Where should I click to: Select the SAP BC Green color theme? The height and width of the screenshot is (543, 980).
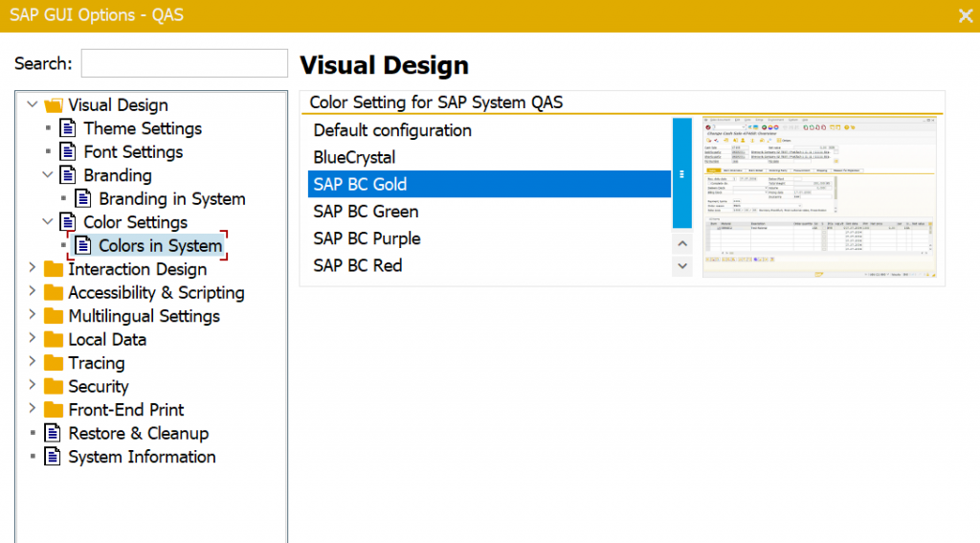tap(366, 212)
